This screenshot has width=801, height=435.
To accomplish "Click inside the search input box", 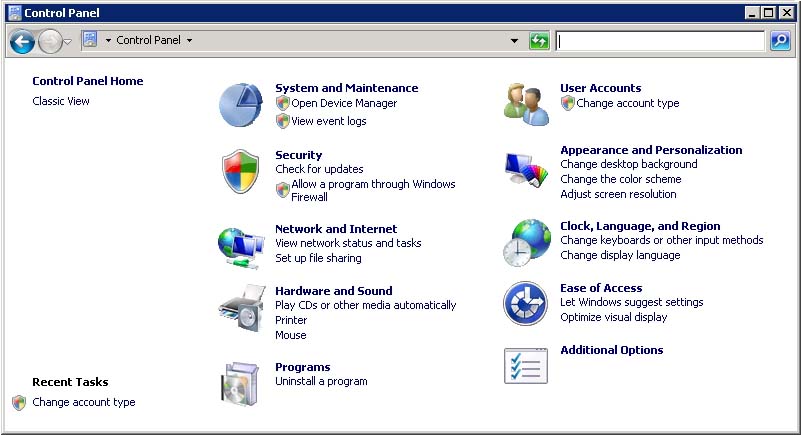I will click(x=660, y=41).
